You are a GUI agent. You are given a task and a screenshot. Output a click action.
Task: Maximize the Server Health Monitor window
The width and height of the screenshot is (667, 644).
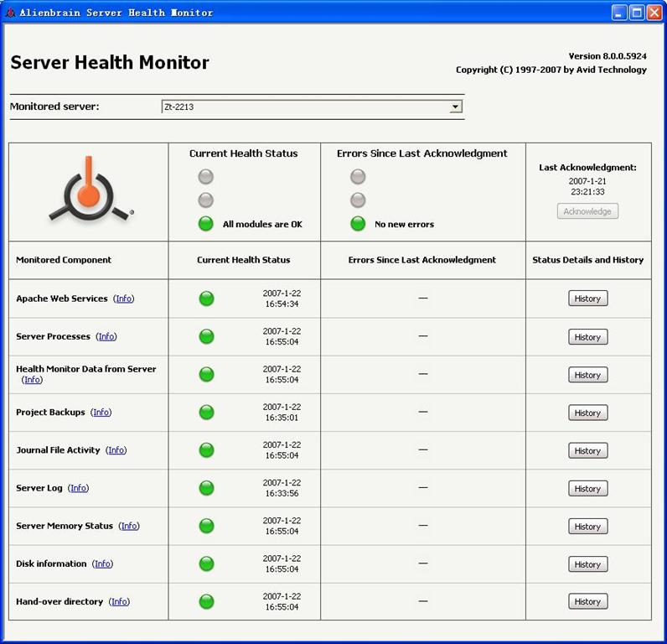pyautogui.click(x=637, y=13)
